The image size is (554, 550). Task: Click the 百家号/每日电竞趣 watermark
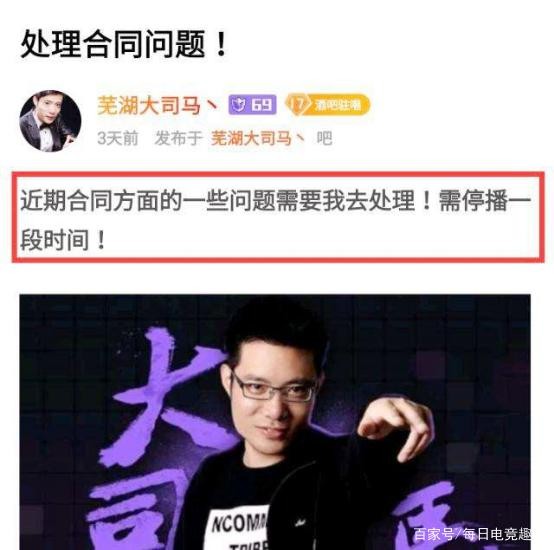tap(472, 534)
